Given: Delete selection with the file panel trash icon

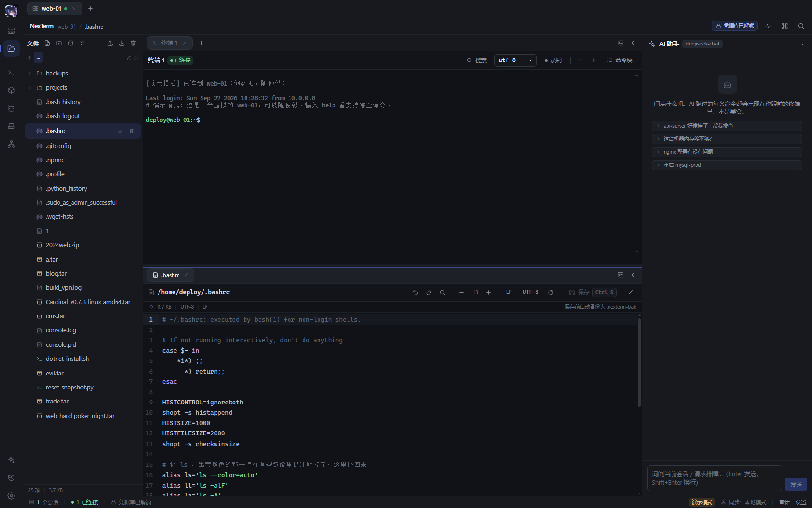Looking at the screenshot, I should (x=133, y=43).
